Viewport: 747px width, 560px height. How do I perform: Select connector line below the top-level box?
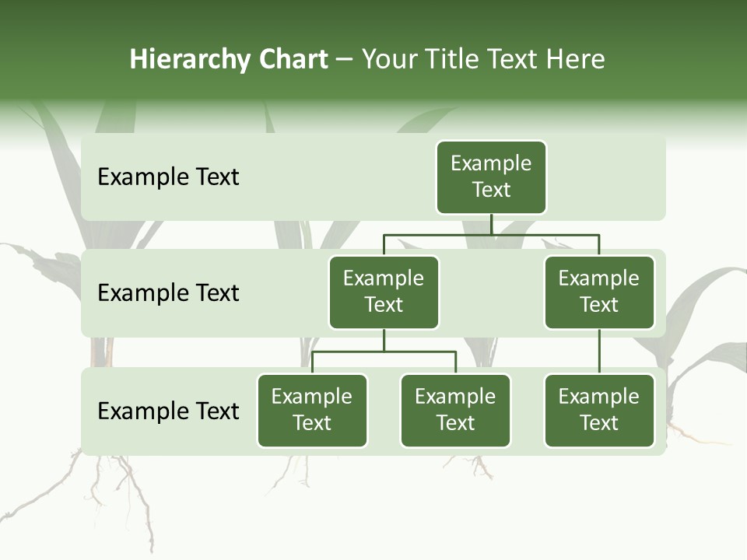pos(491,224)
